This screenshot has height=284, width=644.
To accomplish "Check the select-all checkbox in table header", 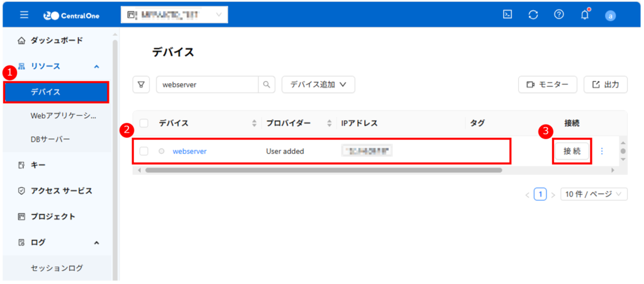I will (x=144, y=123).
